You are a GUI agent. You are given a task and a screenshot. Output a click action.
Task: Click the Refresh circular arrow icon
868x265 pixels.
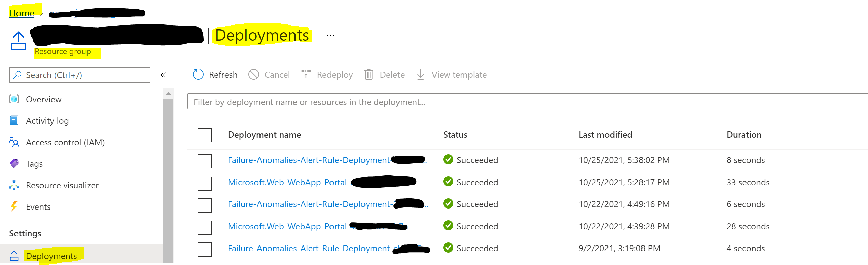(198, 74)
